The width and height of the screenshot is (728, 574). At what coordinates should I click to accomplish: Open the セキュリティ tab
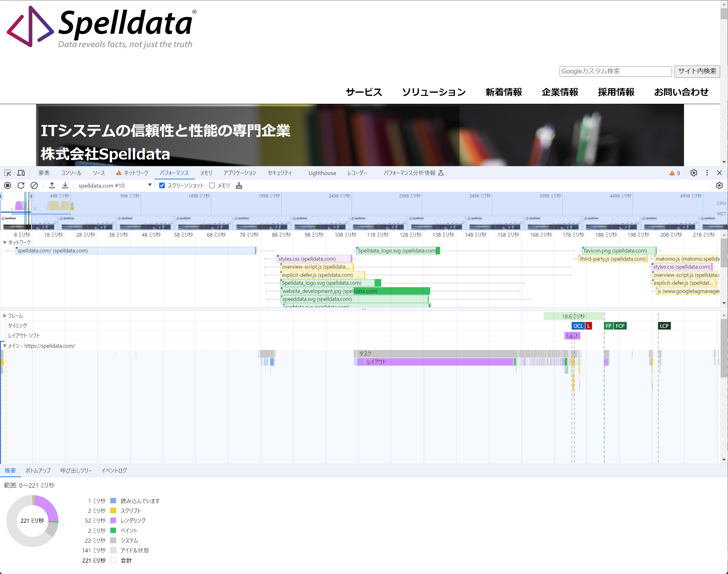(x=279, y=173)
